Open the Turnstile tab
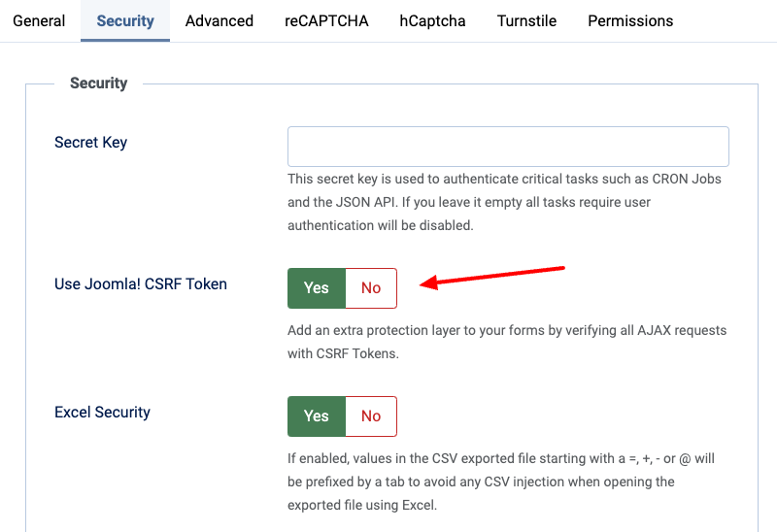 coord(526,20)
